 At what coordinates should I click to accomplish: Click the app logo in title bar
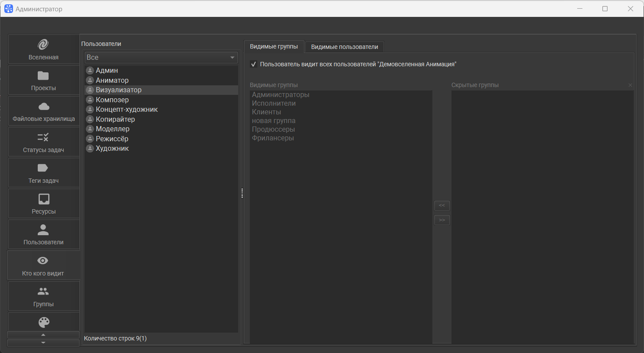point(9,9)
